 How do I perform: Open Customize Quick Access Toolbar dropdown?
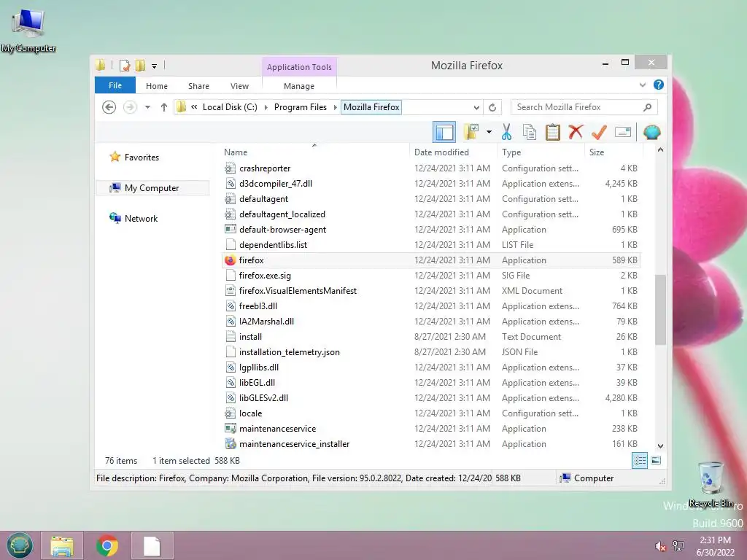[155, 66]
